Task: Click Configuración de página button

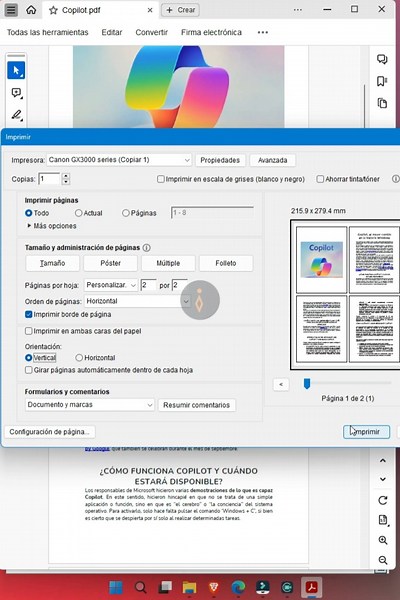Action: (49, 432)
